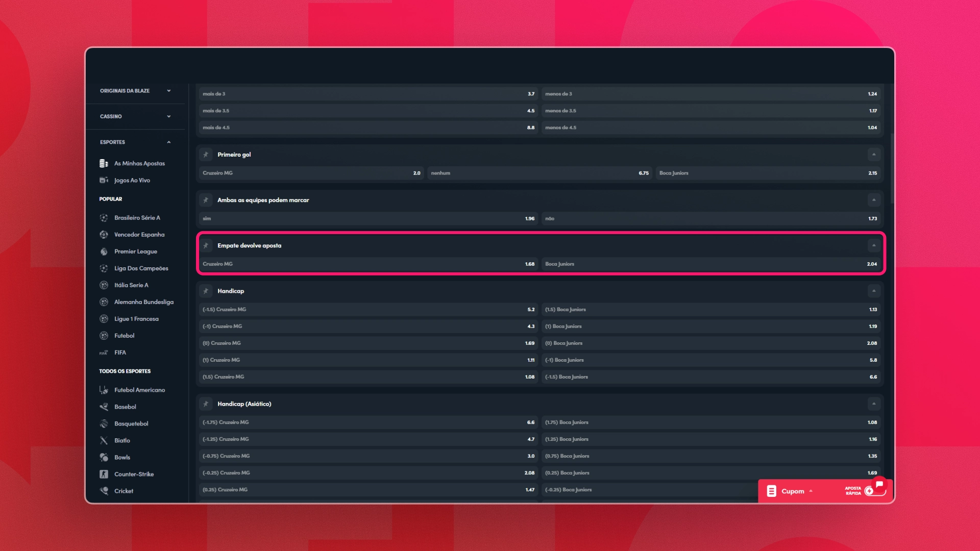Pin the Handicap market
This screenshot has height=551, width=980.
pos(206,291)
